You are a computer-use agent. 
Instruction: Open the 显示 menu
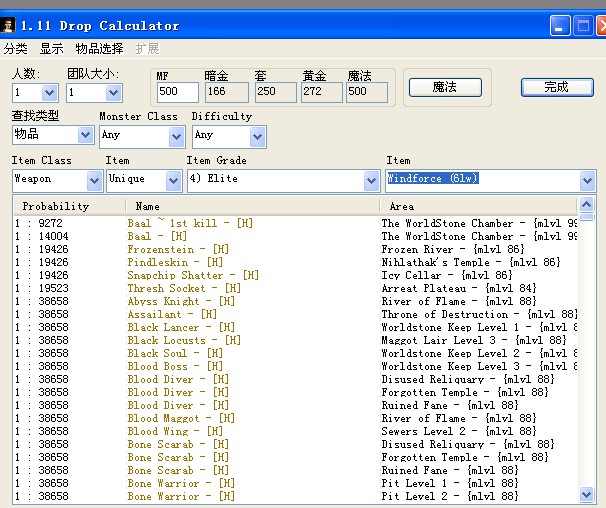coord(51,49)
